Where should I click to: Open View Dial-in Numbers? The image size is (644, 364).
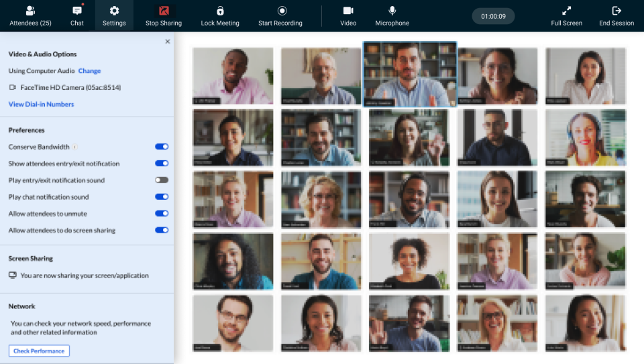click(x=41, y=104)
